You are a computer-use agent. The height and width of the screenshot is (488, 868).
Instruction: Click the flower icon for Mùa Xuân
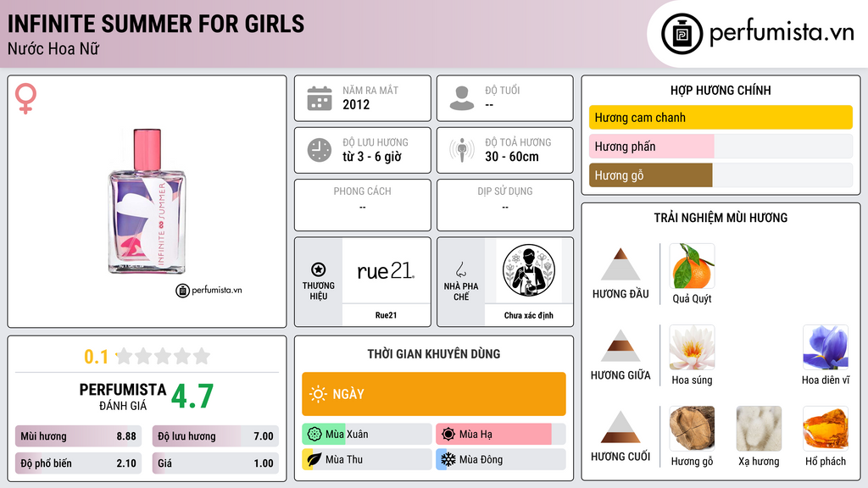click(x=314, y=435)
